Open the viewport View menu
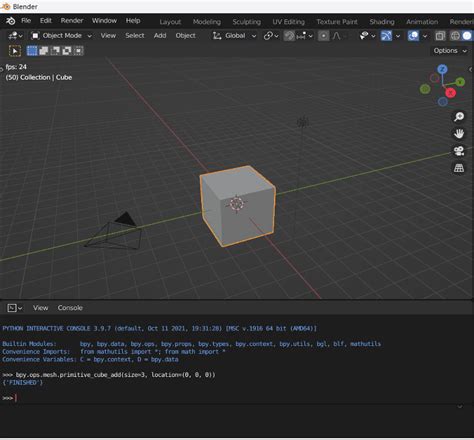The image size is (474, 440). pos(108,36)
